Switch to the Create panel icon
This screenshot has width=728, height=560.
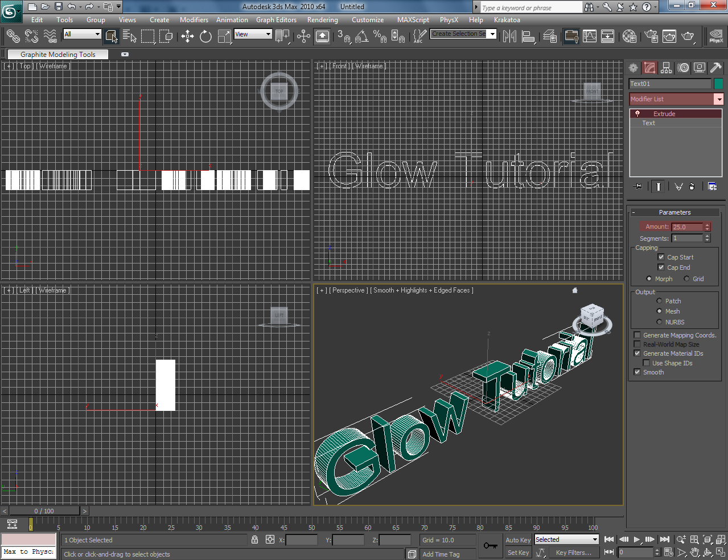[x=633, y=68]
